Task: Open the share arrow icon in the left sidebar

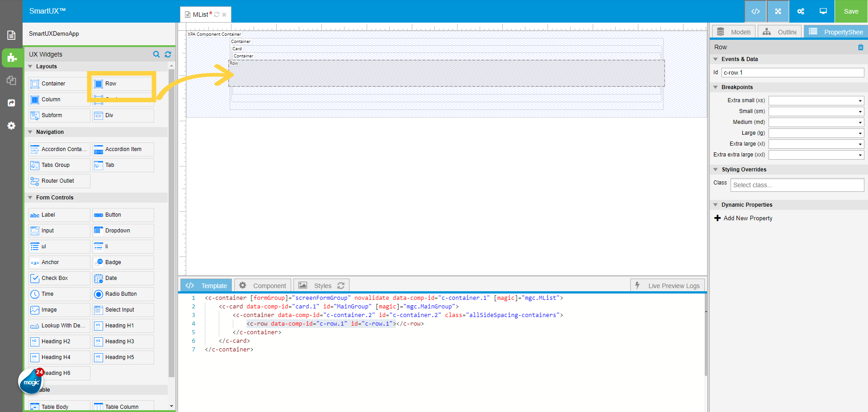Action: (x=11, y=103)
